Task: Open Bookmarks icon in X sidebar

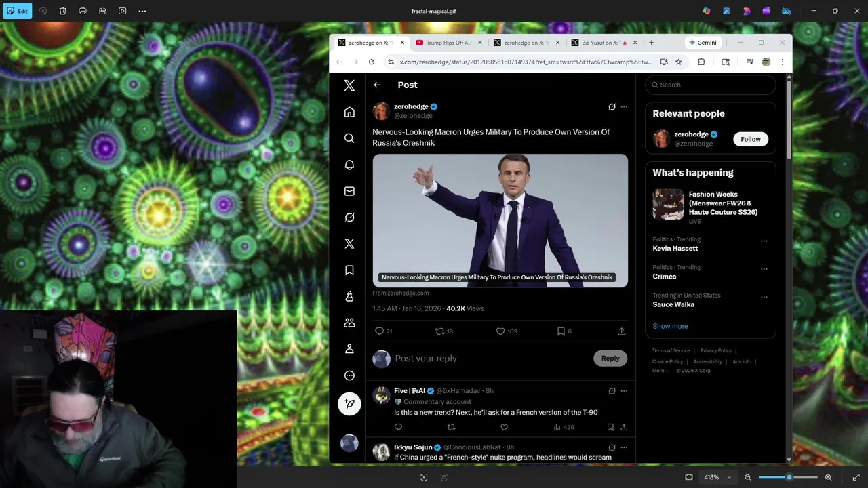Action: coord(349,270)
